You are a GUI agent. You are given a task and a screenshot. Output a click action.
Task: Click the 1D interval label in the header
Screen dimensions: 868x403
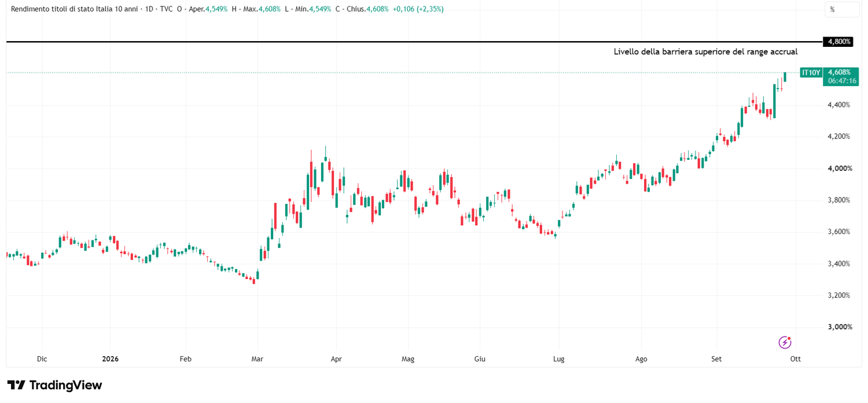click(149, 9)
